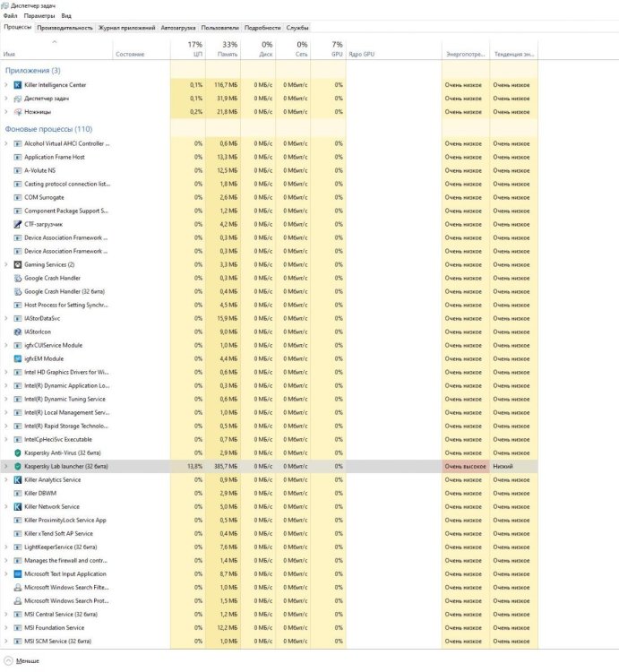Expand the Ножницы process group
Image resolution: width=619 pixels, height=672 pixels.
click(x=6, y=112)
